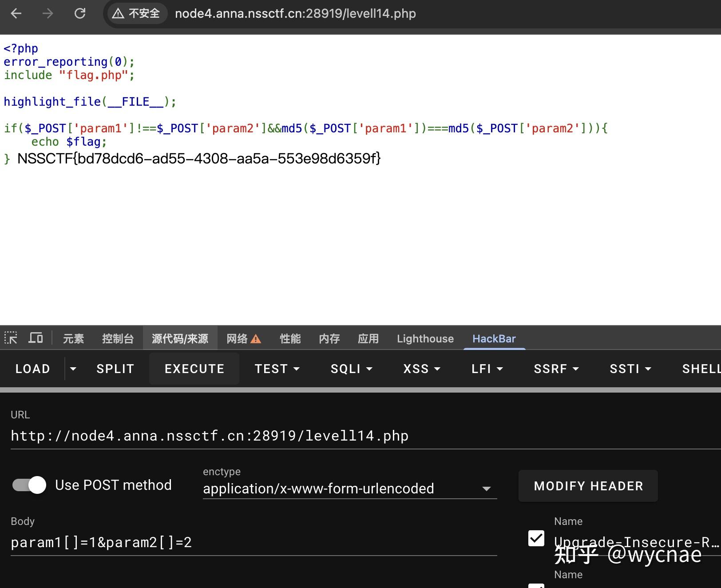
Task: Click the SPLIT view button
Action: pos(115,369)
